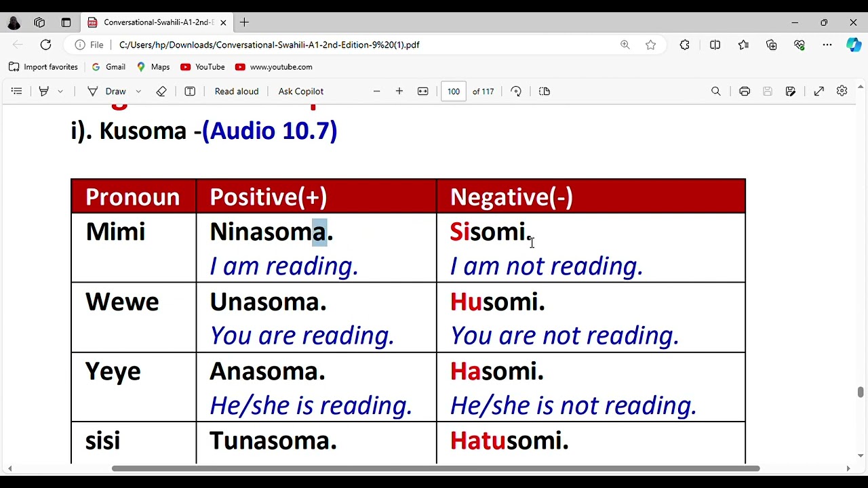Open the browser profile icon
868x488 pixels.
tap(14, 22)
